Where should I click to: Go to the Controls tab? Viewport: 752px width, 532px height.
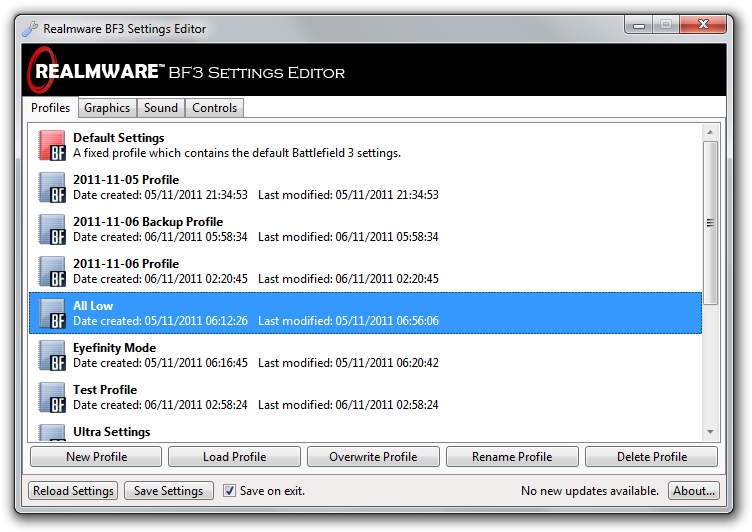214,108
